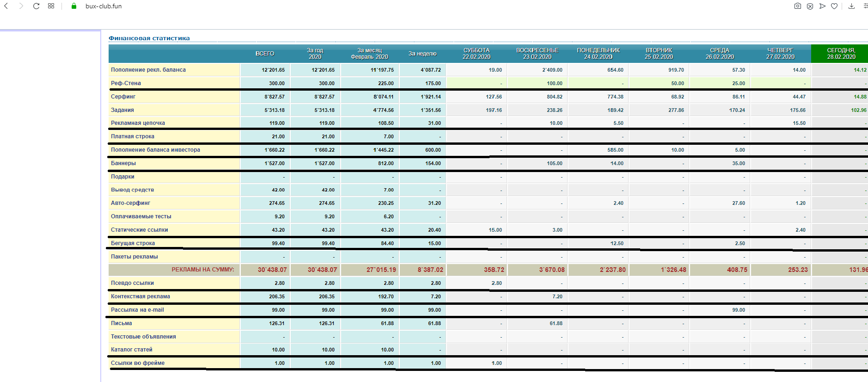
Task: Open the Пополнение рекл. баланса row label
Action: click(x=148, y=70)
